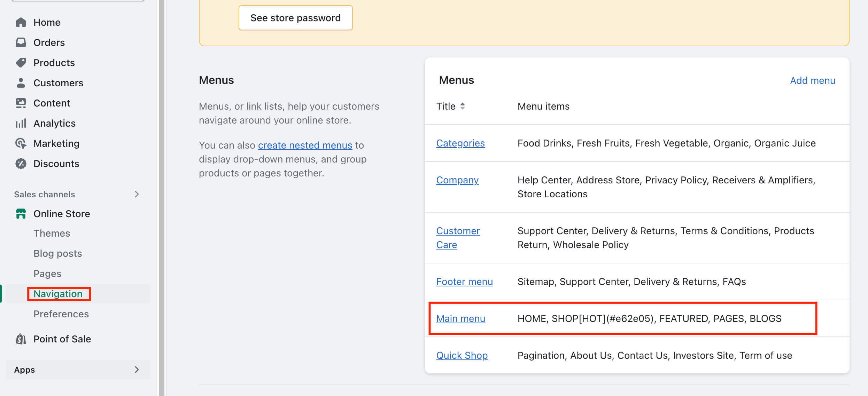
Task: Follow the create nested menus link
Action: [305, 145]
